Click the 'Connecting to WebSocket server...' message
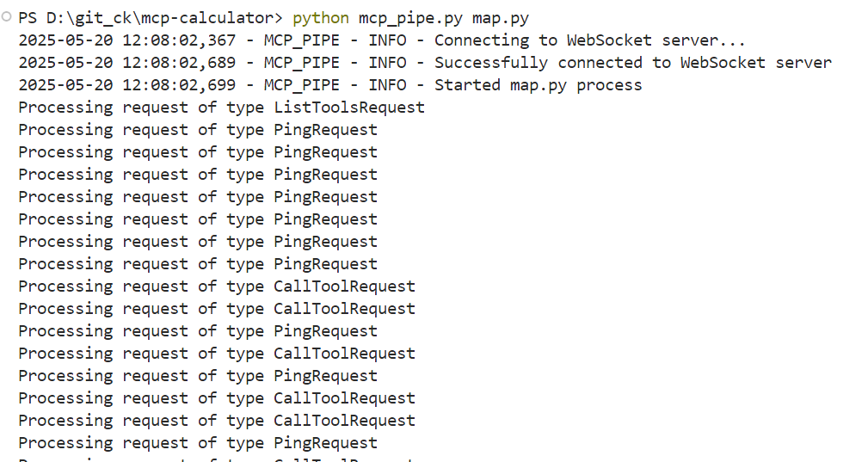Image resolution: width=868 pixels, height=462 pixels. coord(589,40)
